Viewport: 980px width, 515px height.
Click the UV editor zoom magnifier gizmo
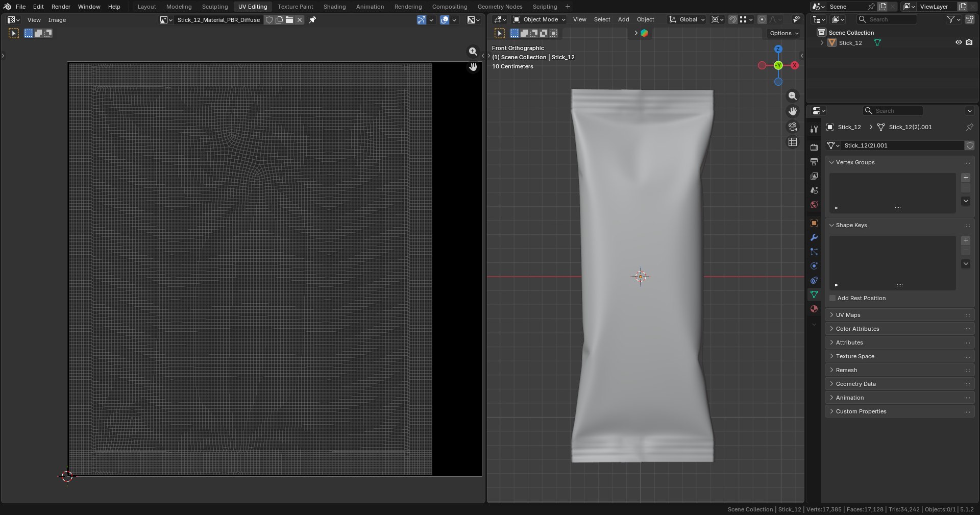(x=473, y=52)
